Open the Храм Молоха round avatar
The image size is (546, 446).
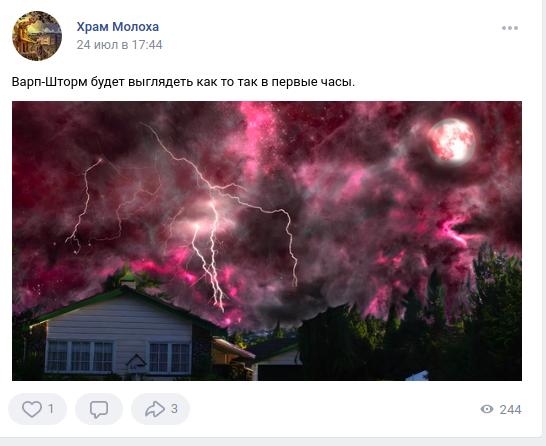point(37,36)
